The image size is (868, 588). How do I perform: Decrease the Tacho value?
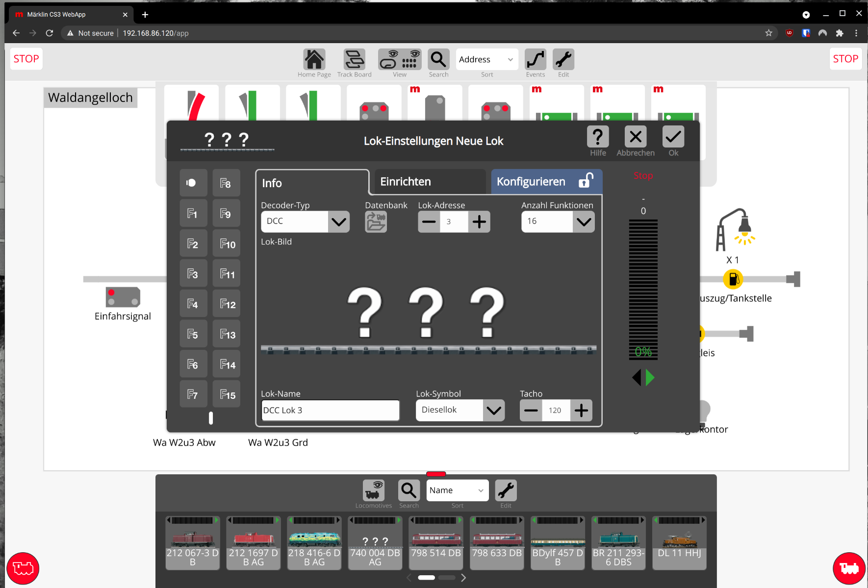531,411
